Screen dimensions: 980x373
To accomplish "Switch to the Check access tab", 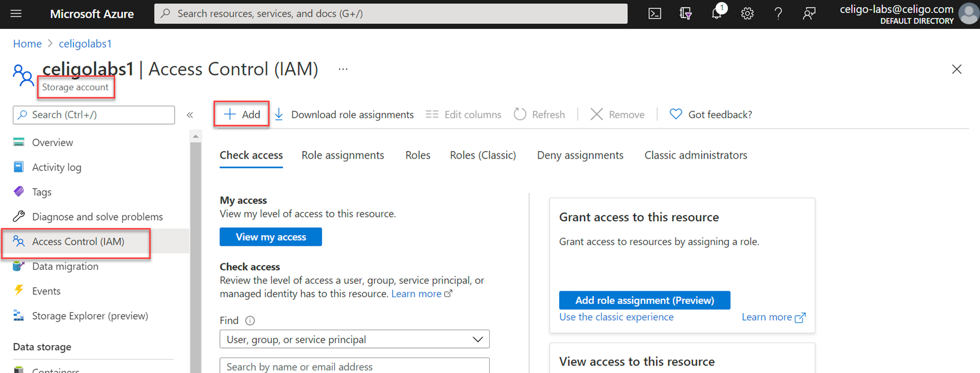I will point(251,155).
